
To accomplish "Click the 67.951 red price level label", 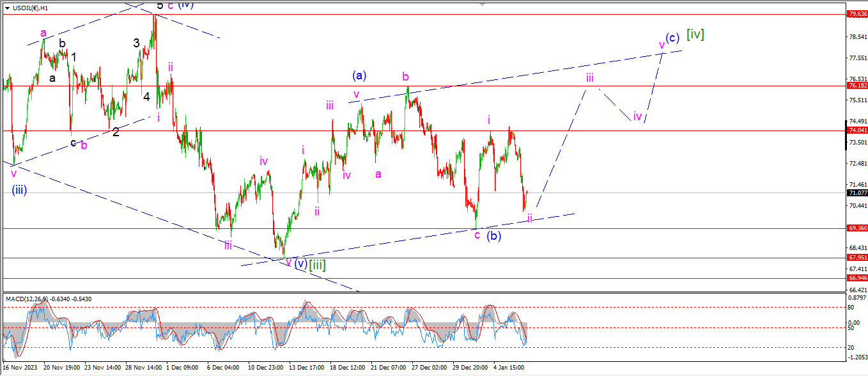I will tap(856, 258).
